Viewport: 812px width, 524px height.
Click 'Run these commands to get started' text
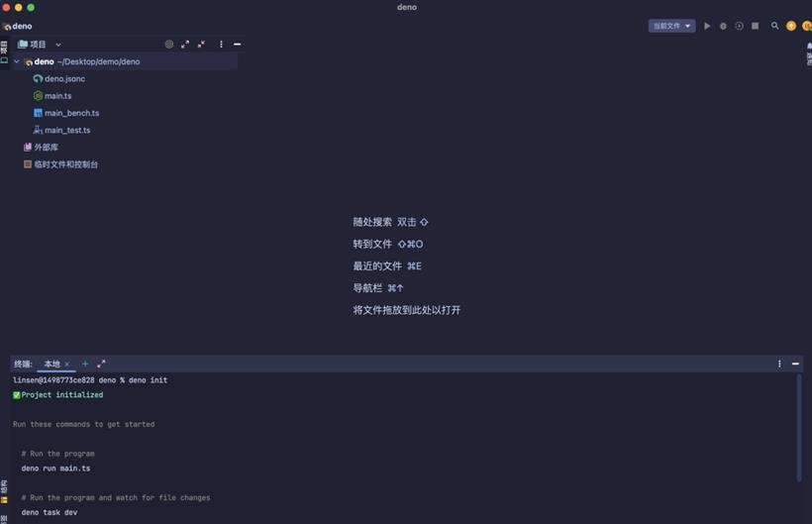pos(84,424)
